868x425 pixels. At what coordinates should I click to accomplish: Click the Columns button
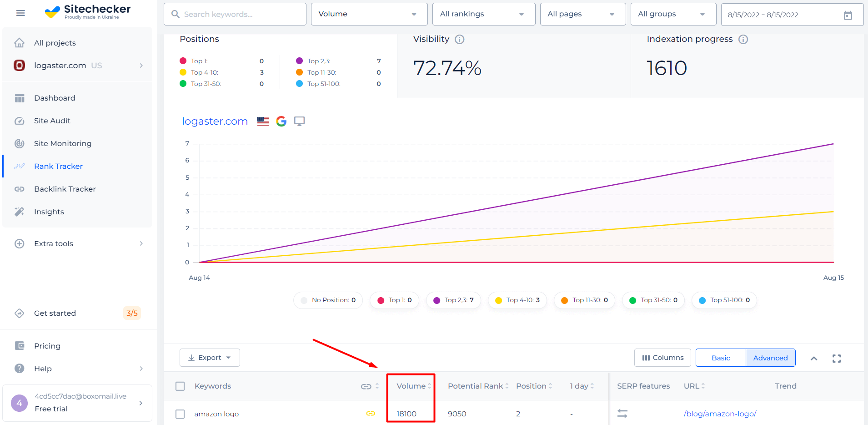[662, 358]
